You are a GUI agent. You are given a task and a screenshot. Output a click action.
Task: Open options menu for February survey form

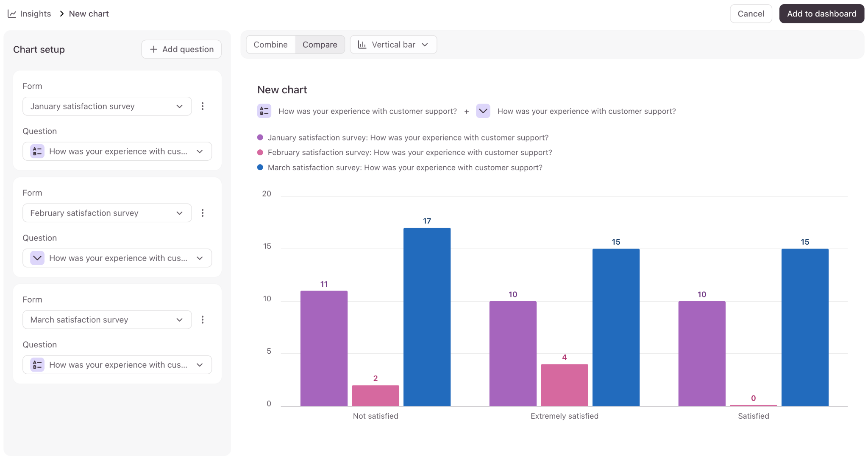point(203,213)
